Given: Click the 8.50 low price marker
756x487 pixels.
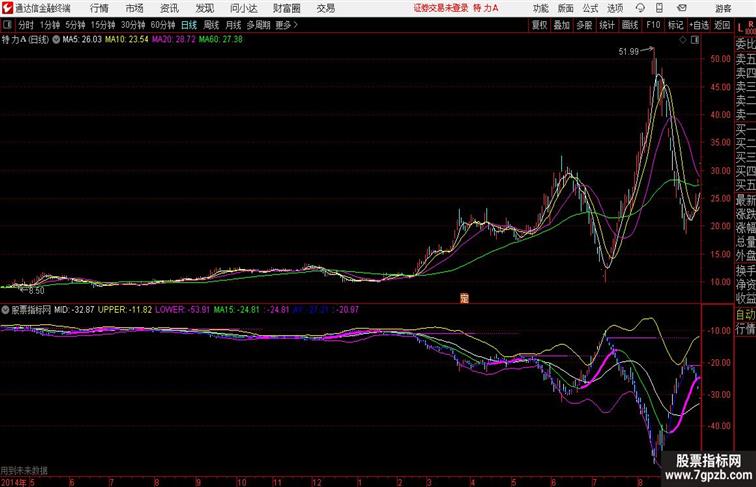Looking at the screenshot, I should coord(36,291).
